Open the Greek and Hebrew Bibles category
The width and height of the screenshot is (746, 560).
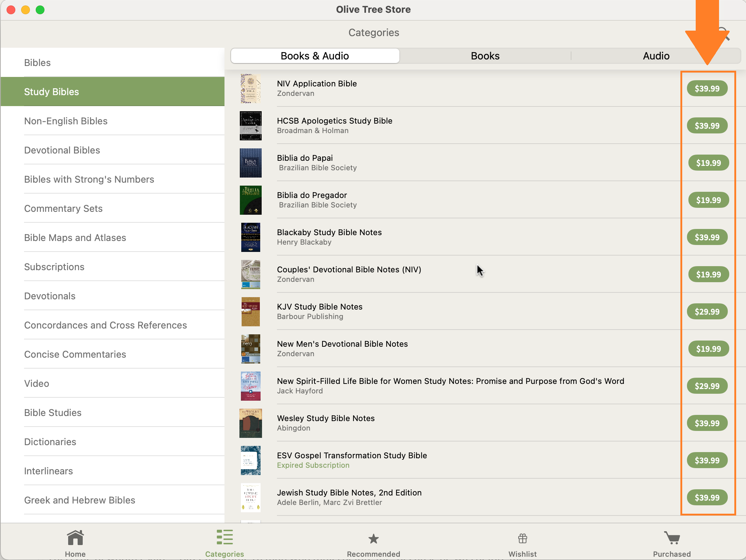(x=79, y=500)
